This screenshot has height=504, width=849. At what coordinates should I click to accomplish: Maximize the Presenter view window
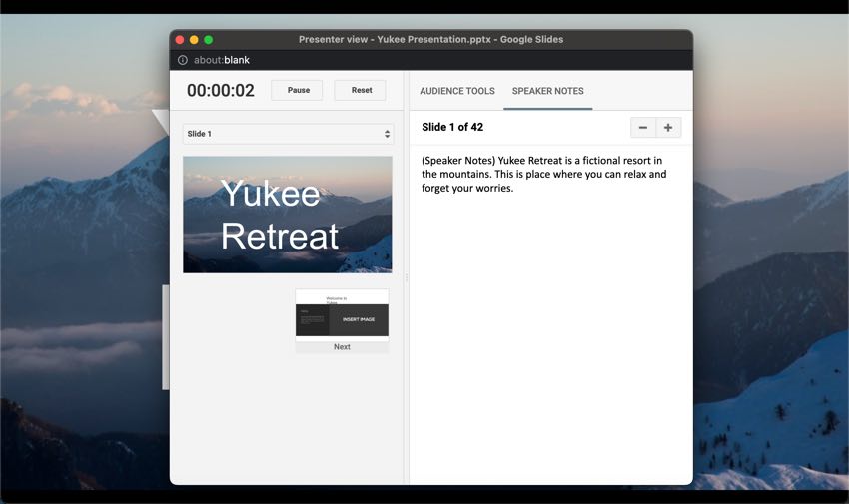[x=208, y=40]
